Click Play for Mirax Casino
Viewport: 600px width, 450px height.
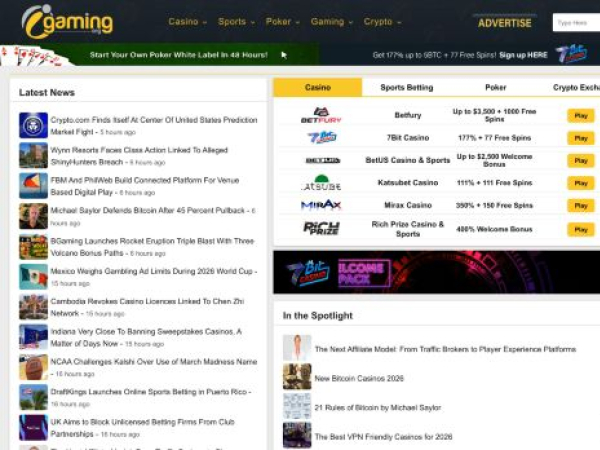(580, 206)
